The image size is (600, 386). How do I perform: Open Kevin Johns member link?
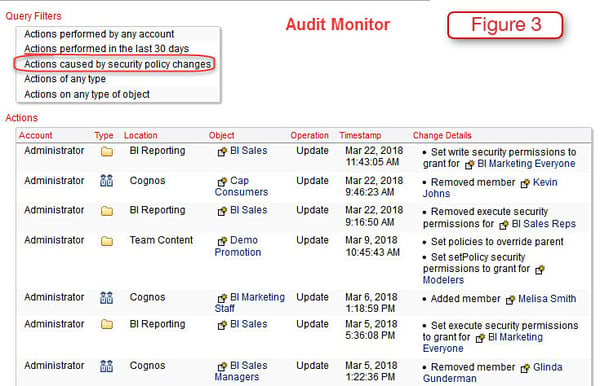tap(490, 188)
